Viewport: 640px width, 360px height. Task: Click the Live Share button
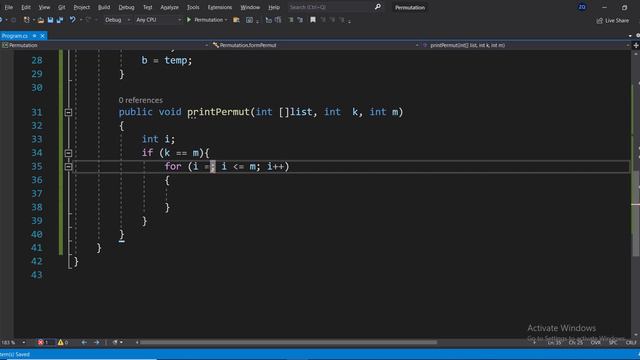coord(613,20)
